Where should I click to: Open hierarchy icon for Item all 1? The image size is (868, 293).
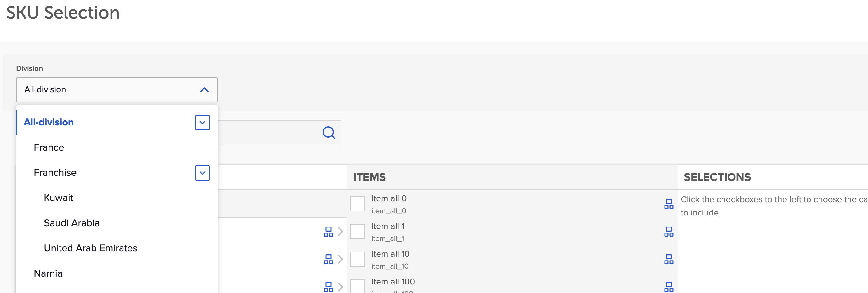669,232
